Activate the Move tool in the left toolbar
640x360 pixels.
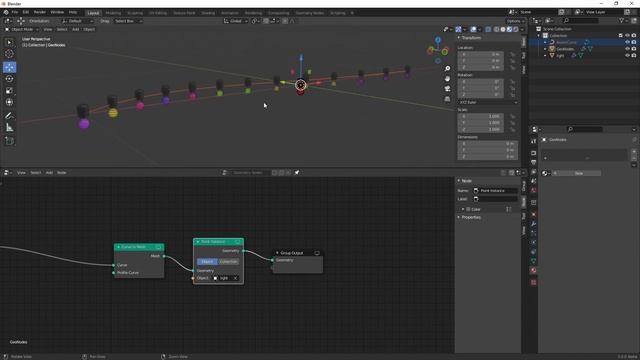pos(9,67)
